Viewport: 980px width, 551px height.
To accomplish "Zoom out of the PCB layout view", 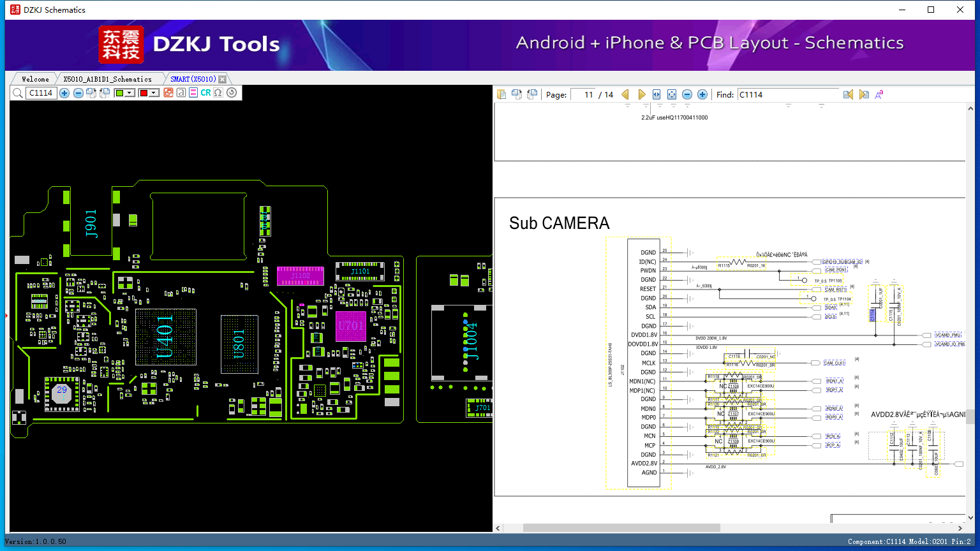I will tap(78, 93).
